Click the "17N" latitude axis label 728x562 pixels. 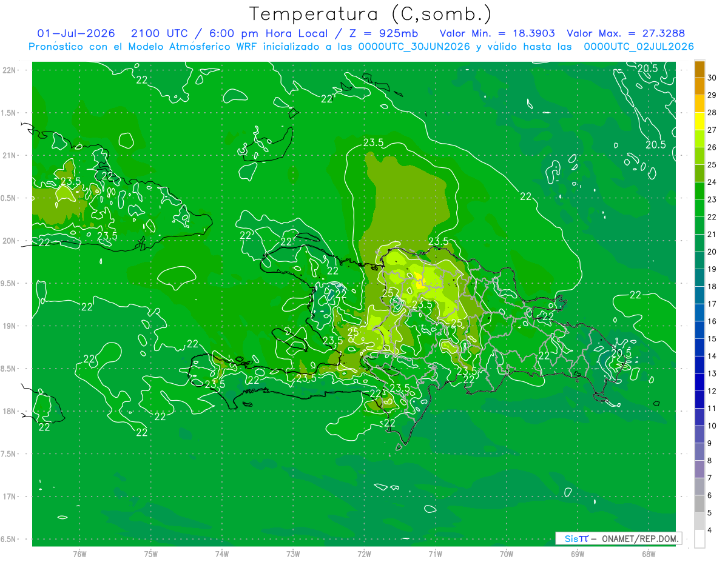point(8,497)
